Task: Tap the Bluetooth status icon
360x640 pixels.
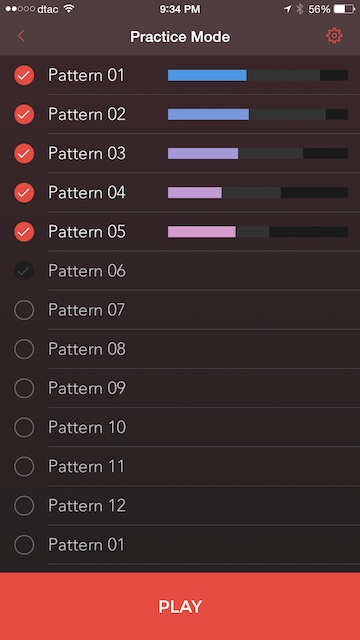Action: 300,9
